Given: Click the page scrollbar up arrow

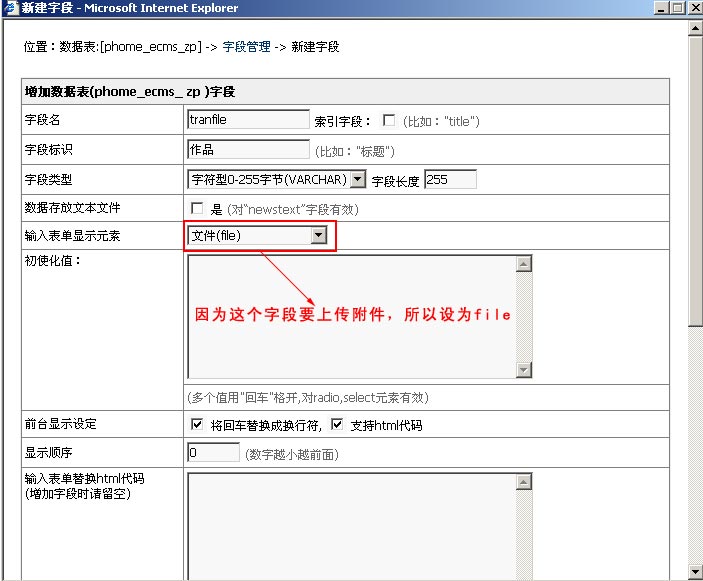Looking at the screenshot, I should click(x=695, y=28).
